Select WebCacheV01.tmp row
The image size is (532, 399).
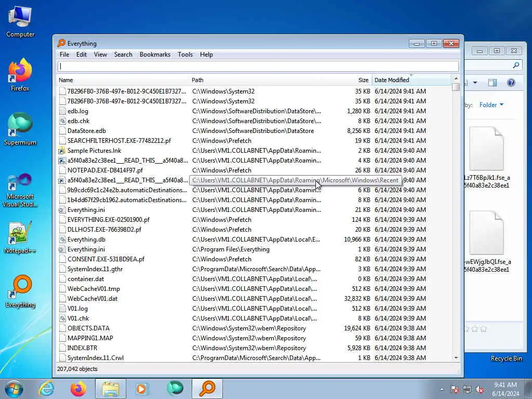pyautogui.click(x=255, y=289)
